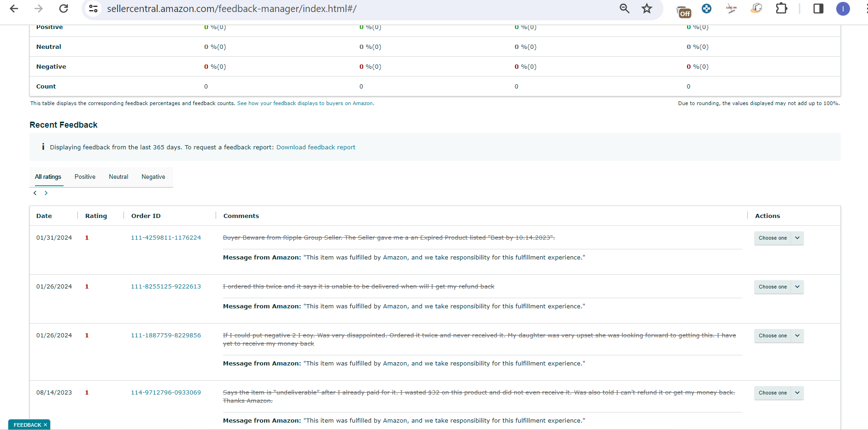Go to next feedback page arrow
This screenshot has height=430, width=868.
pos(46,193)
